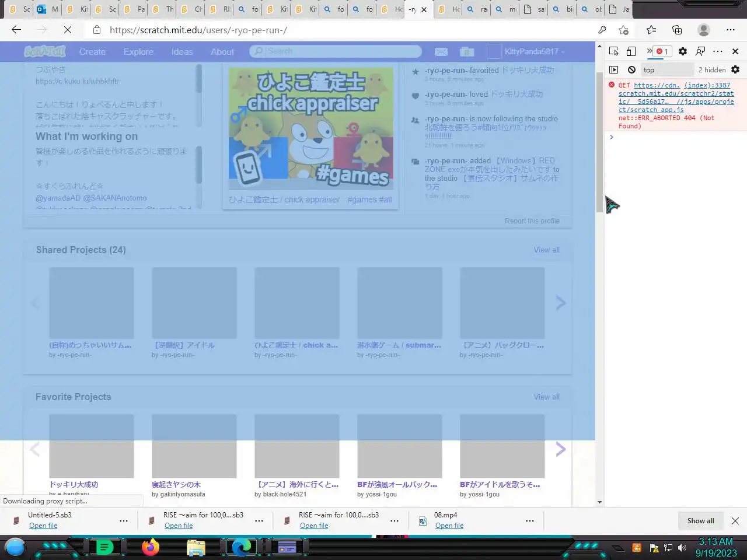Click the Report this profile link

[x=532, y=221]
